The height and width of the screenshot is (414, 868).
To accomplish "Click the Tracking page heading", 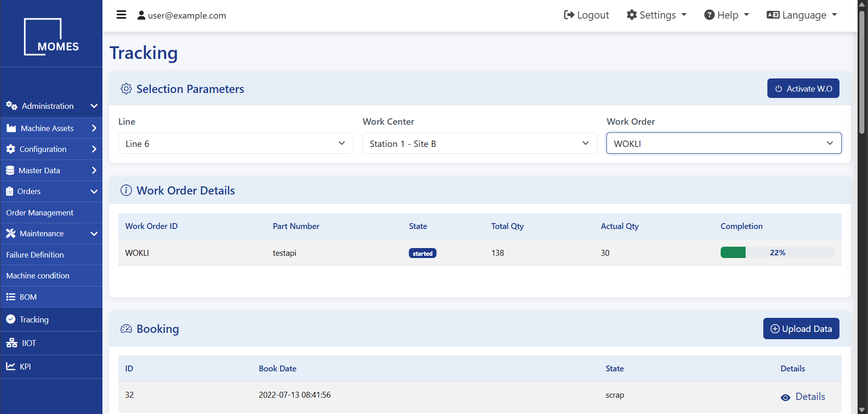I will pyautogui.click(x=144, y=53).
